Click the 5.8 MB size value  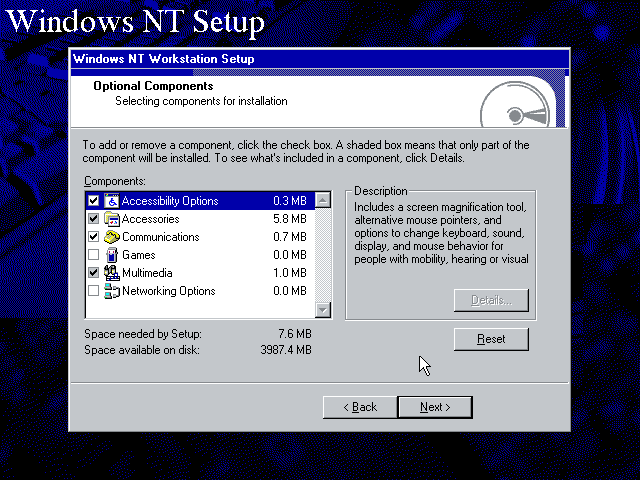coord(290,219)
